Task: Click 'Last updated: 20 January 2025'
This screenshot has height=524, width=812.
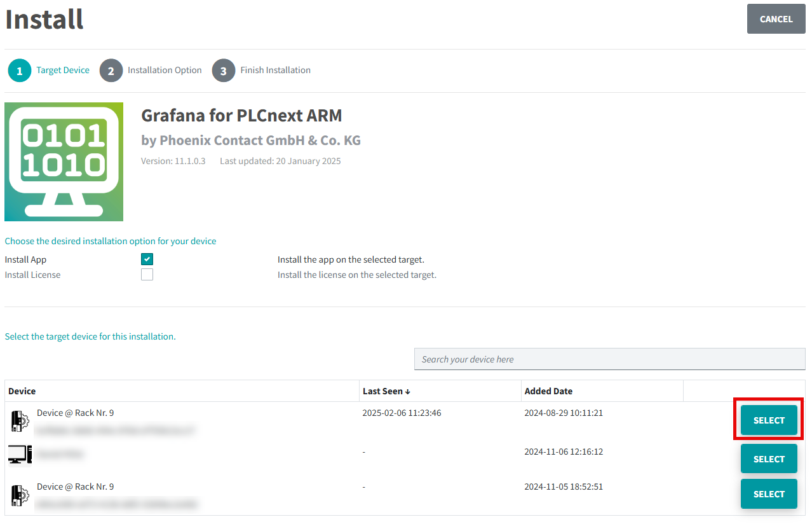Action: (x=280, y=162)
